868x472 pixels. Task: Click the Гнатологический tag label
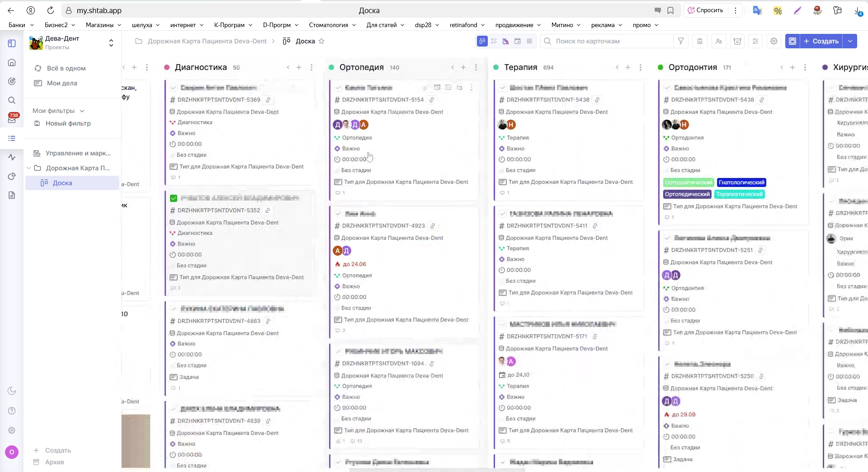741,182
